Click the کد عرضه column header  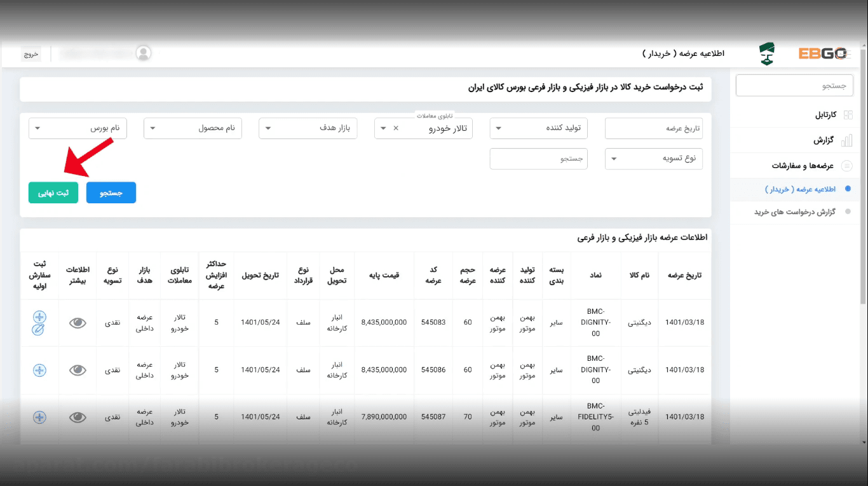433,276
